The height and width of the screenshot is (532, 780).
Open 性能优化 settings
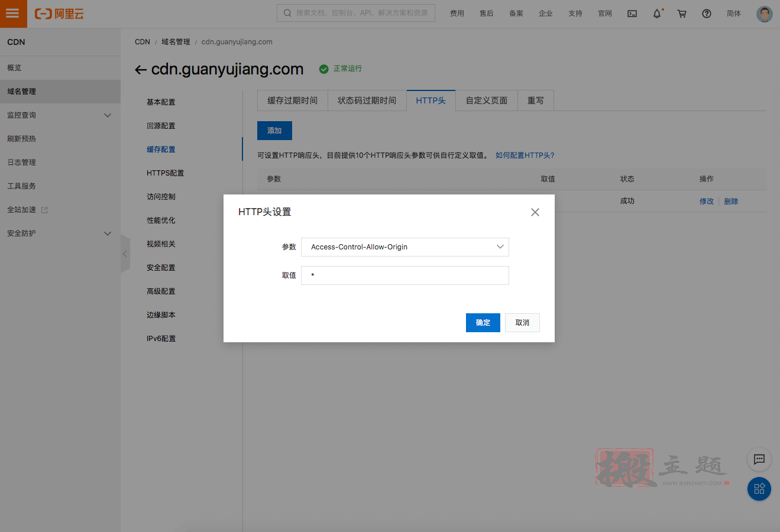pos(161,220)
